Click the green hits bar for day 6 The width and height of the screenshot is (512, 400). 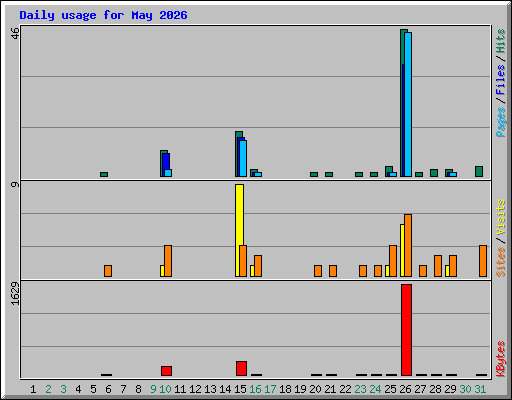click(x=104, y=174)
